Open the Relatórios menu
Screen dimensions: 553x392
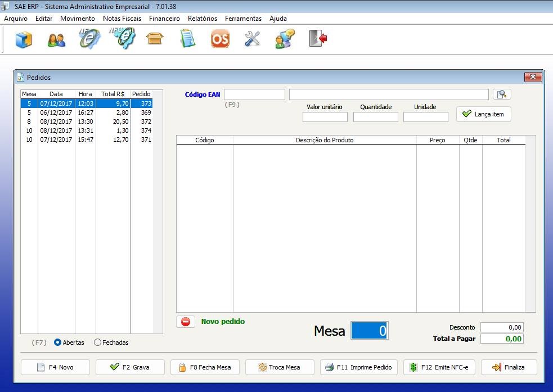coord(203,19)
